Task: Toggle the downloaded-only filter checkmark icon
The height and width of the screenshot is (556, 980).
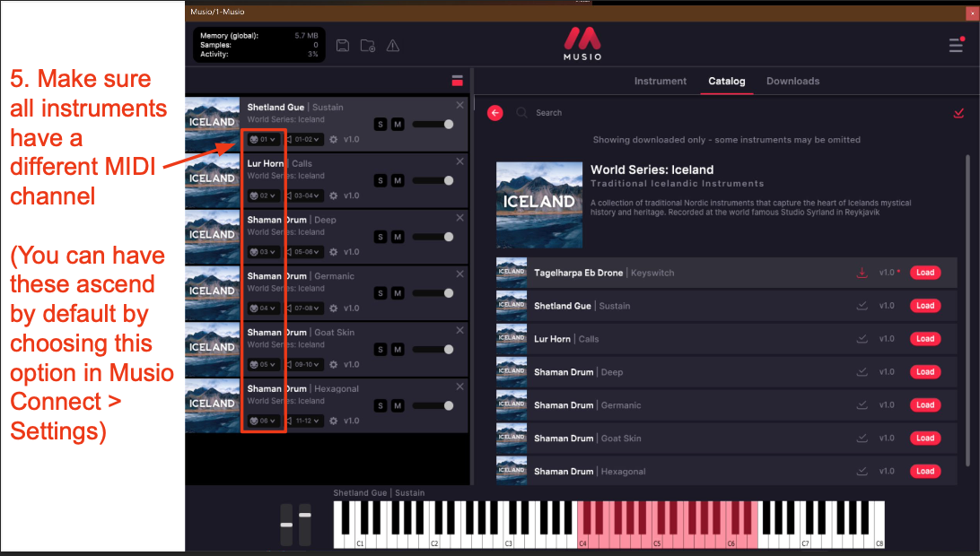Action: tap(958, 113)
